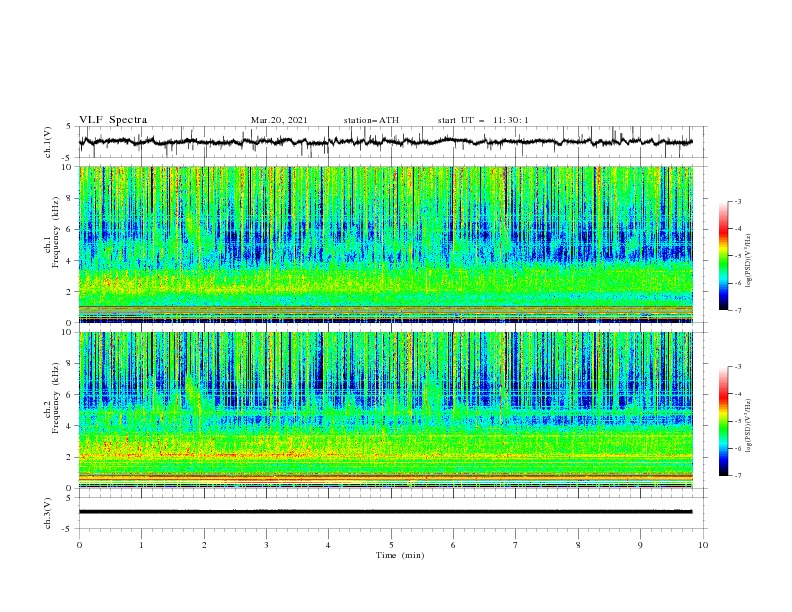Click the lower PSD color scale bar
This screenshot has width=792, height=612.
coord(723,421)
